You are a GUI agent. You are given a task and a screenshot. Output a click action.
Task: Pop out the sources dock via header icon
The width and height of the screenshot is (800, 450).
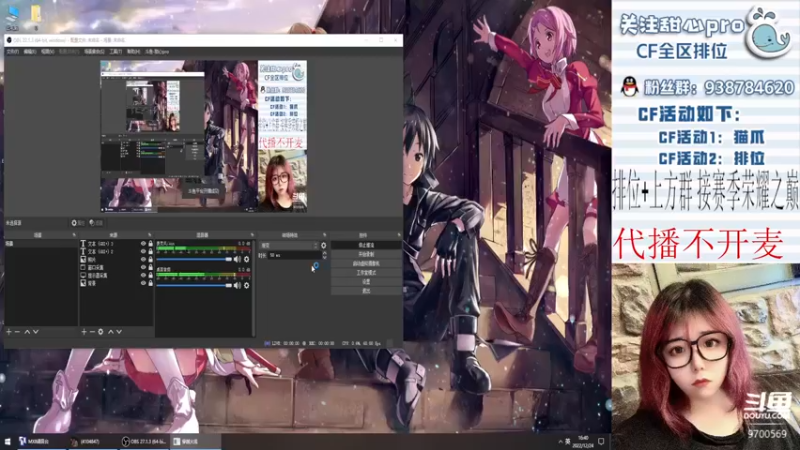[x=150, y=235]
